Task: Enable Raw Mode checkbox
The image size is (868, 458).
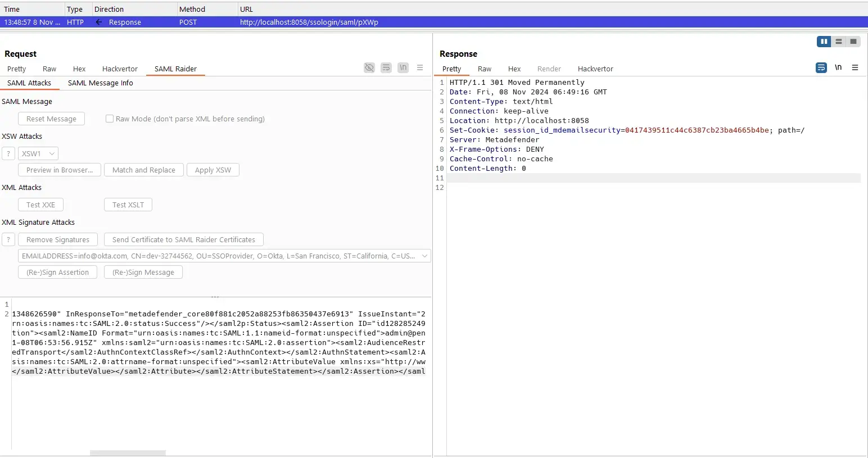Action: point(110,119)
